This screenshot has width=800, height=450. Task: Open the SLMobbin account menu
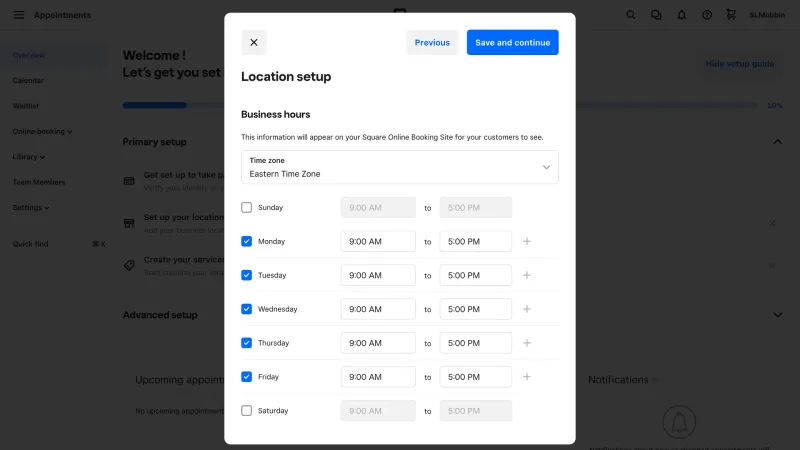(767, 15)
